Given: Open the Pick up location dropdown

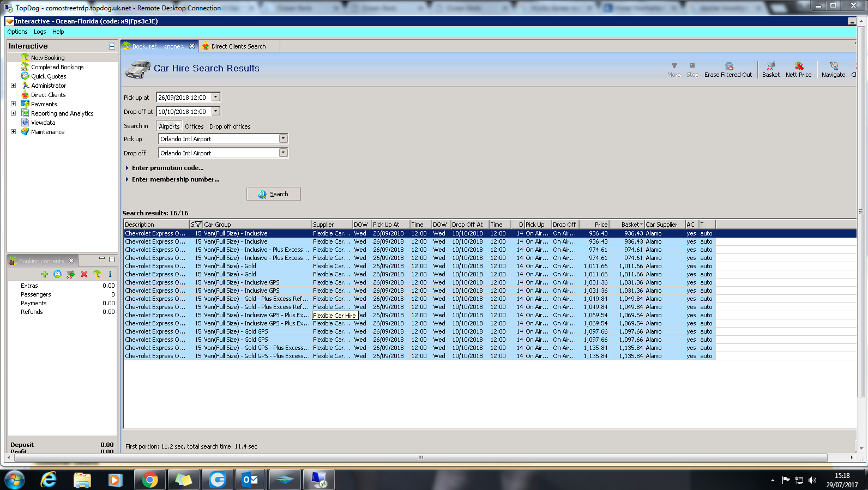Looking at the screenshot, I should [x=283, y=138].
